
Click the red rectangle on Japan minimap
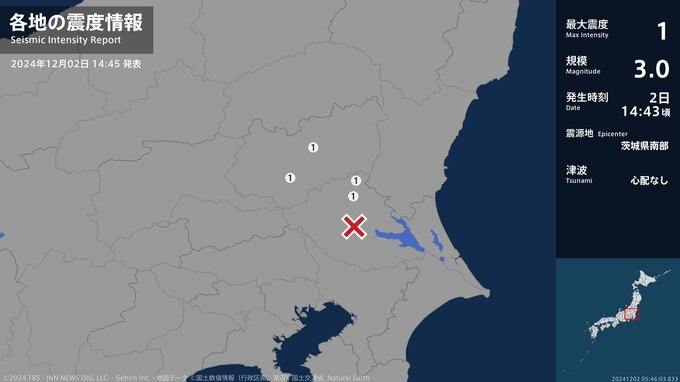click(x=631, y=313)
